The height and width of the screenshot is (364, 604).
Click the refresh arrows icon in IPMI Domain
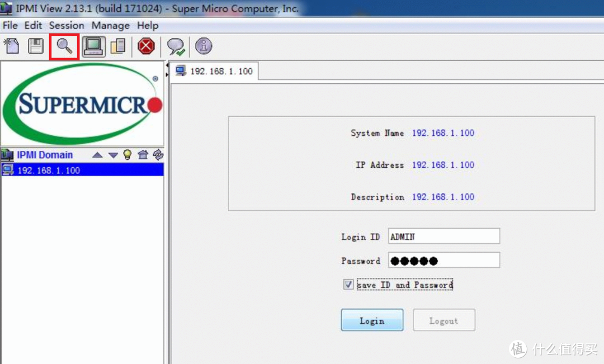158,155
